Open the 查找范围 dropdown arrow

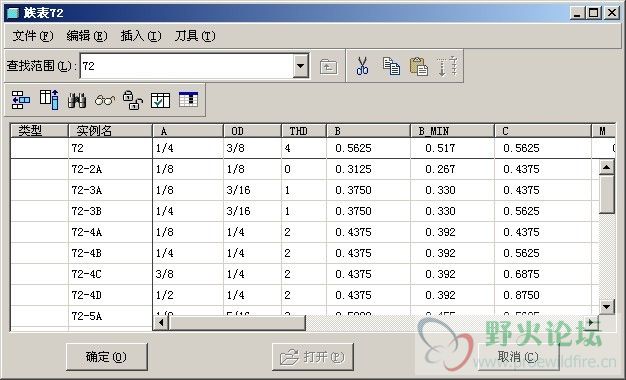(301, 66)
